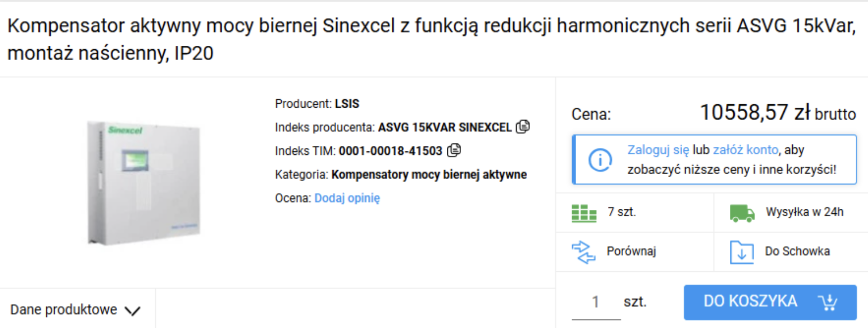Copy the manufacturer index ASVG 15KVAR SINEXCEL

coord(522,127)
